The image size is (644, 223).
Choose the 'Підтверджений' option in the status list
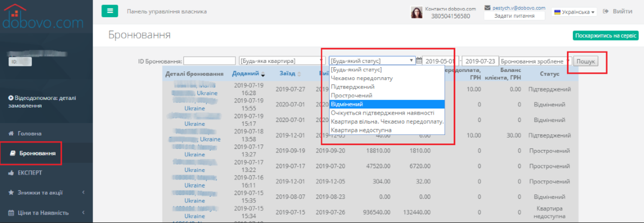click(x=387, y=87)
